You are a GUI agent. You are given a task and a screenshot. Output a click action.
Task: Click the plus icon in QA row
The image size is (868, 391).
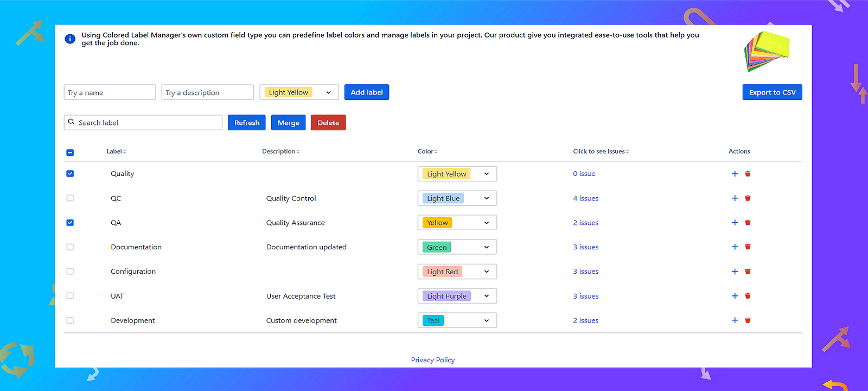tap(735, 223)
